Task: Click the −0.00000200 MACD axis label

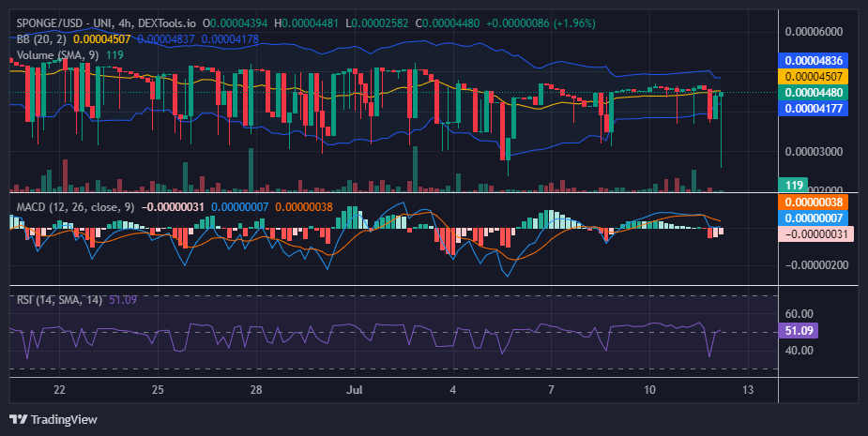Action: point(816,265)
